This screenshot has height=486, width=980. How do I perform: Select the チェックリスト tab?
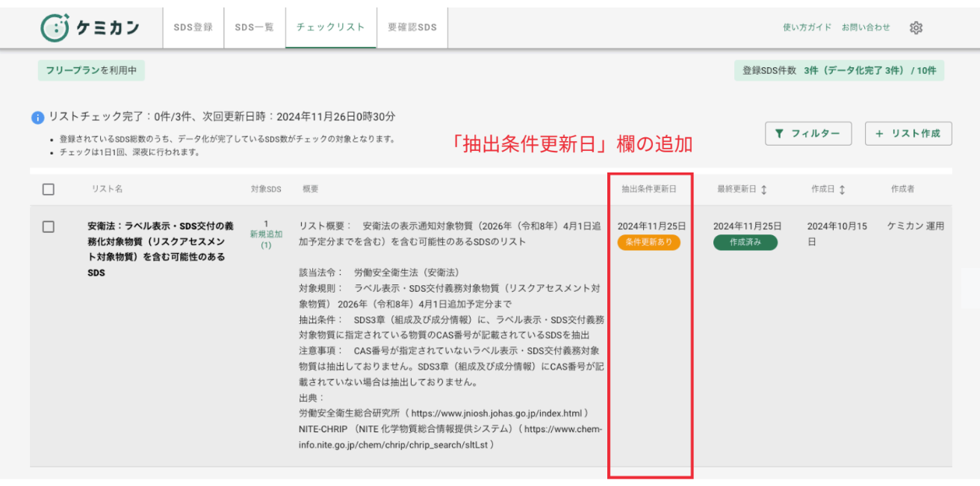coord(330,28)
